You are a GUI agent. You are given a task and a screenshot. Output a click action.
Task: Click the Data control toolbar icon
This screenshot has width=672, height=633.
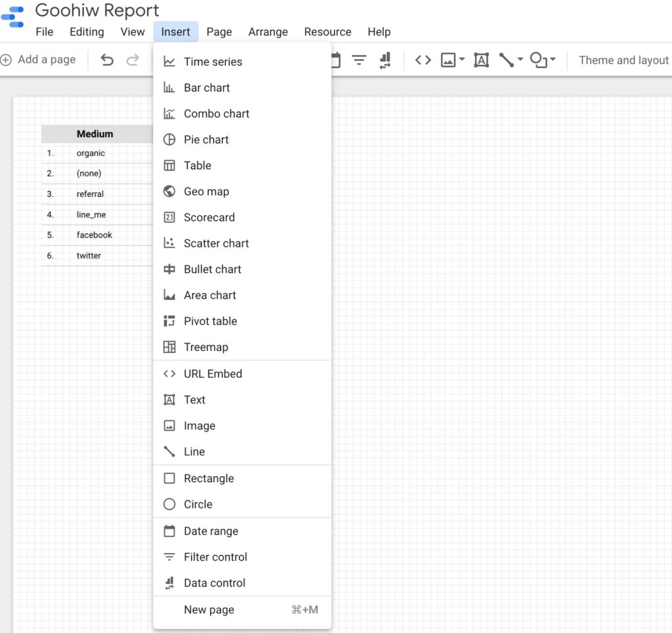click(x=386, y=60)
